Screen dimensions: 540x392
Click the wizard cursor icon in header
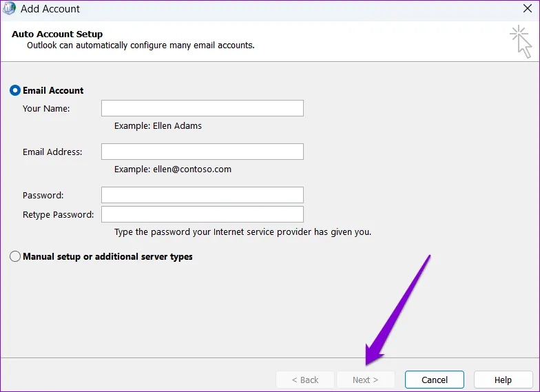tap(521, 42)
